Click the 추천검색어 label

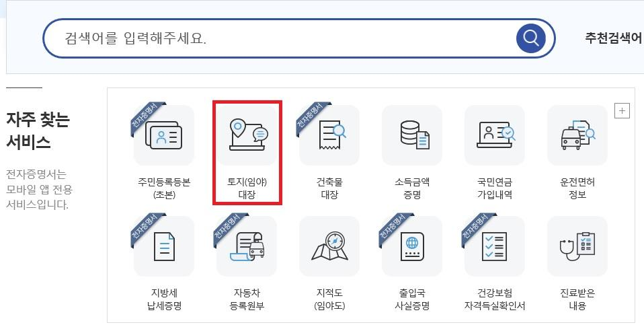[x=614, y=38]
